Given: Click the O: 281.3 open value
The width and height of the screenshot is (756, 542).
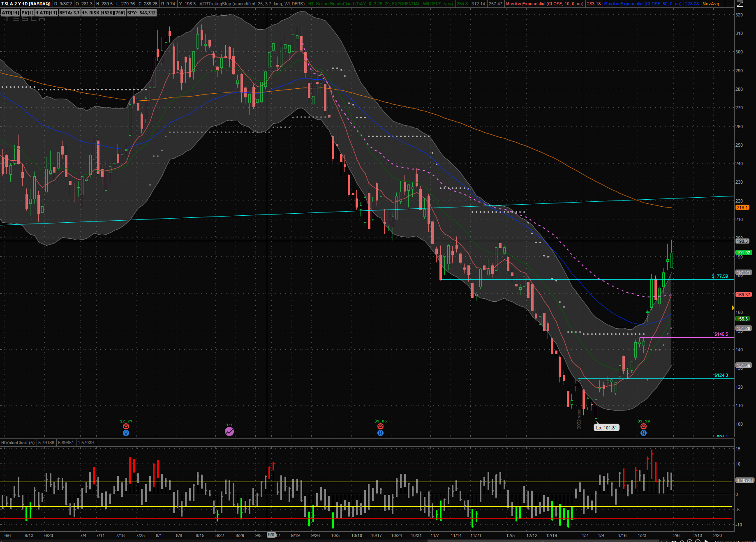Looking at the screenshot, I should pyautogui.click(x=84, y=4).
